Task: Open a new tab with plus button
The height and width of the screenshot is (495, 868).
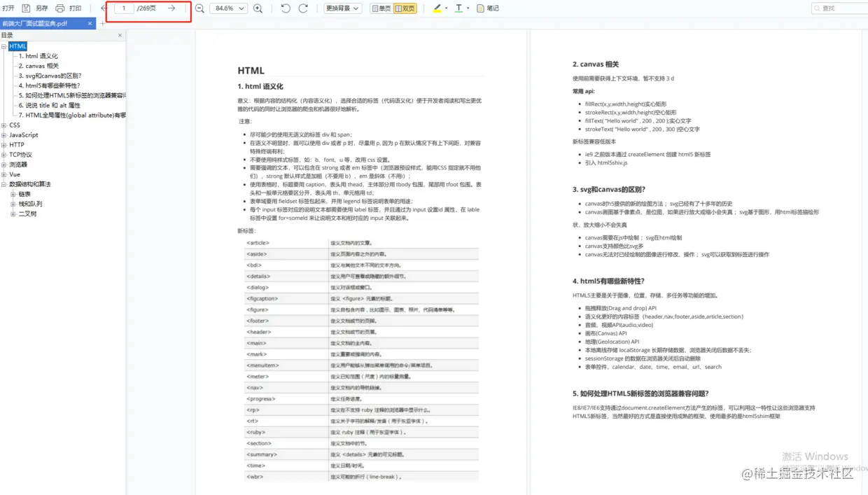Action: coord(102,23)
